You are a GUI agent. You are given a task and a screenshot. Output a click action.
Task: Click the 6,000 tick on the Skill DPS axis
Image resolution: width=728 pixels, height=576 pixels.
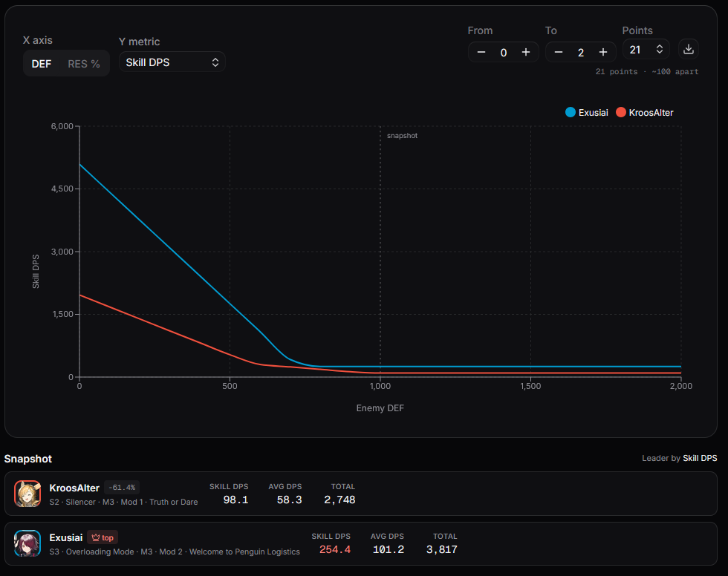62,126
